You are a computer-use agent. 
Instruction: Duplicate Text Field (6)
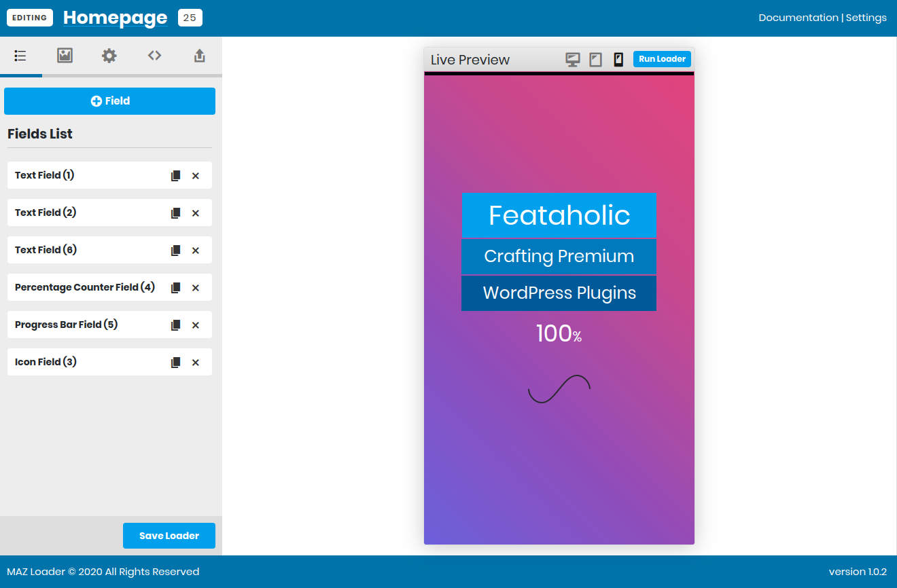point(175,251)
